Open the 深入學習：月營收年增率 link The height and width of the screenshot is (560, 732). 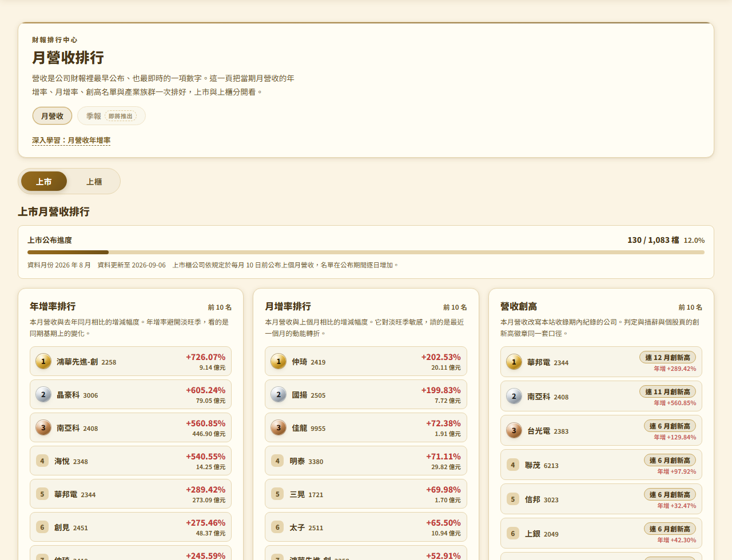(71, 140)
